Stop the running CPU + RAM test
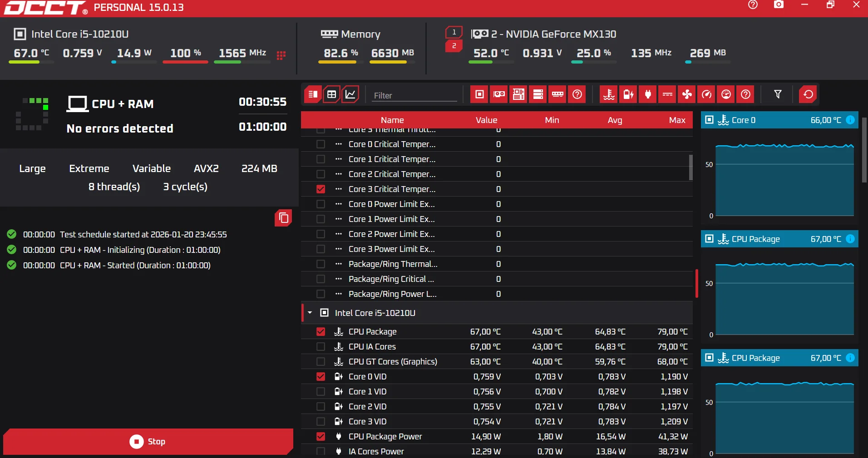 click(x=148, y=442)
